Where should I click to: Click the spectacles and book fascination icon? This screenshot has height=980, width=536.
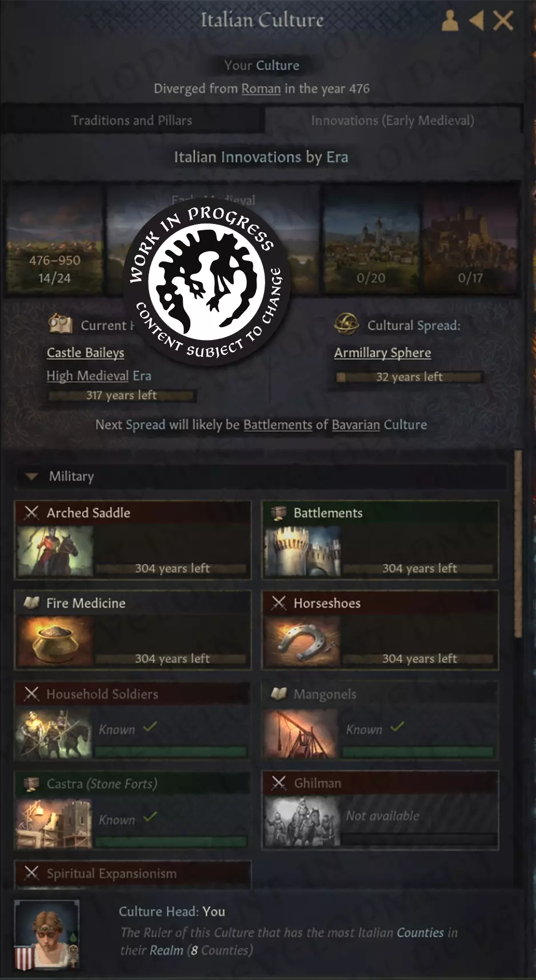pos(60,324)
